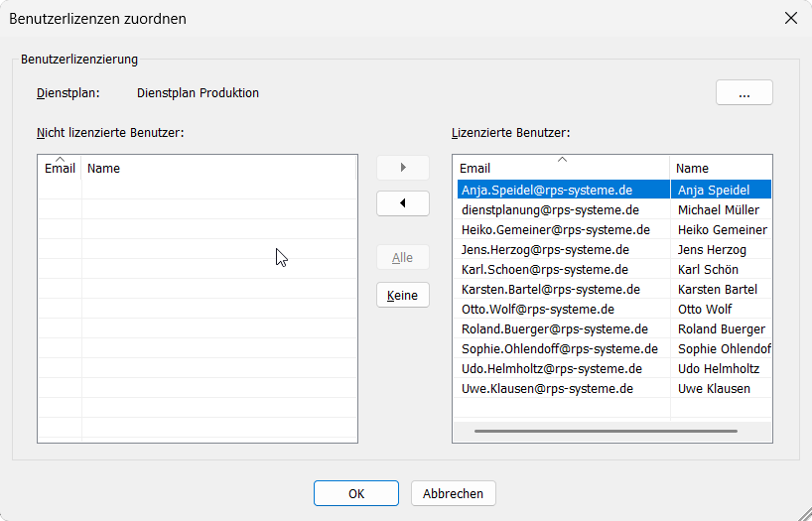This screenshot has width=812, height=521.
Task: Select dienstplanung@rps-systeme.de row
Action: tap(613, 209)
